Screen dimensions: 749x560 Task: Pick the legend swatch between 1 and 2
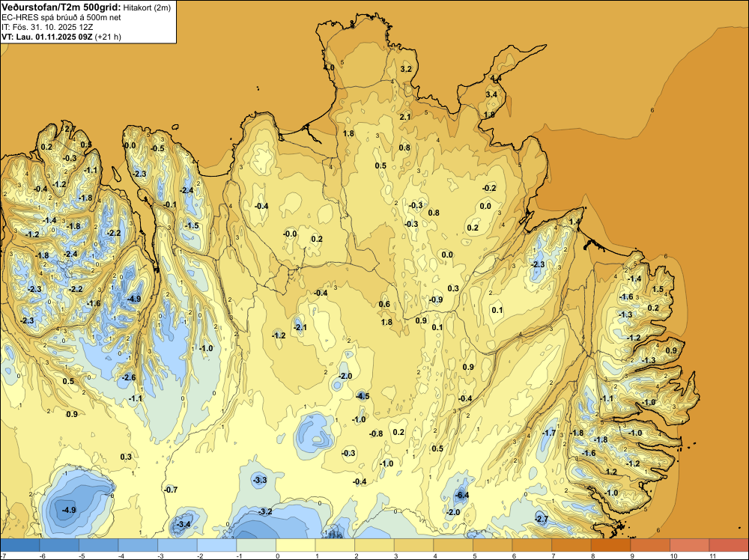tap(335, 545)
